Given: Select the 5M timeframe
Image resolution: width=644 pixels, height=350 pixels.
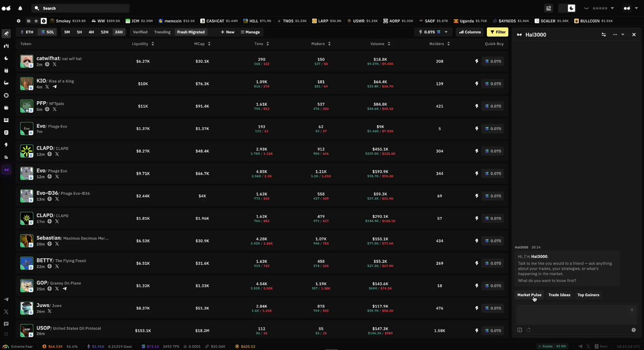Looking at the screenshot, I should (x=67, y=32).
